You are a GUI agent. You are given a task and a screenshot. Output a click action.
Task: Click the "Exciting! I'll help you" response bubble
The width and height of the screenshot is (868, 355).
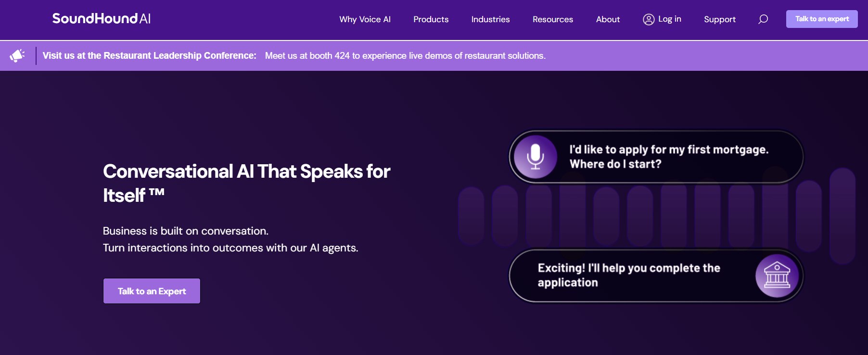pos(628,276)
